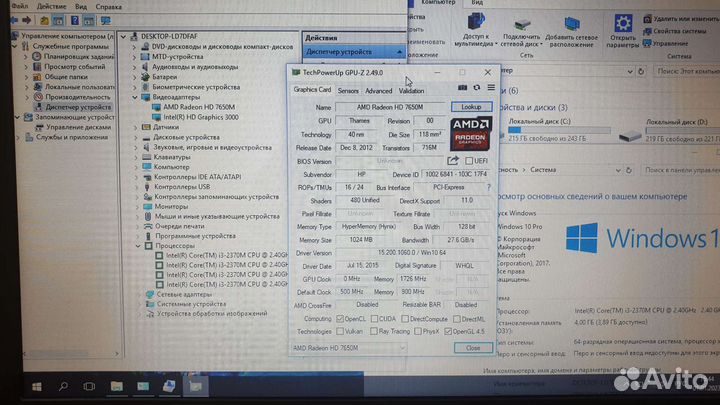720x405 pixels.
Task: Click the back arrow in Computer Management toolbar
Action: click(x=10, y=20)
